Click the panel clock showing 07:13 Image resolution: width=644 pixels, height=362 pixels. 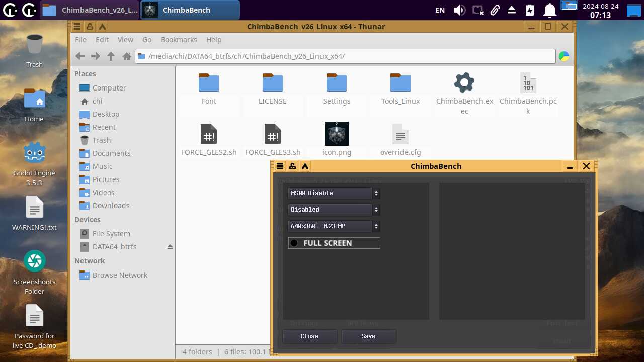[x=600, y=11]
